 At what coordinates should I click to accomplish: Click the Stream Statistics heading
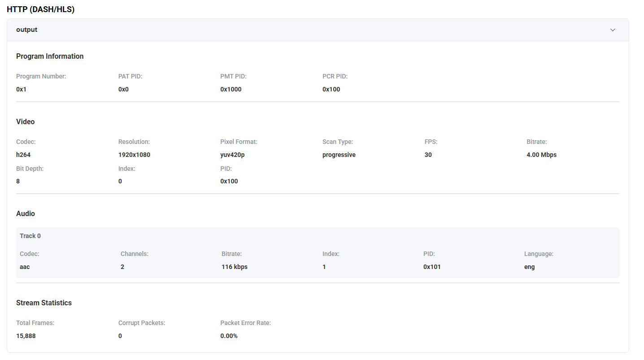(x=44, y=303)
